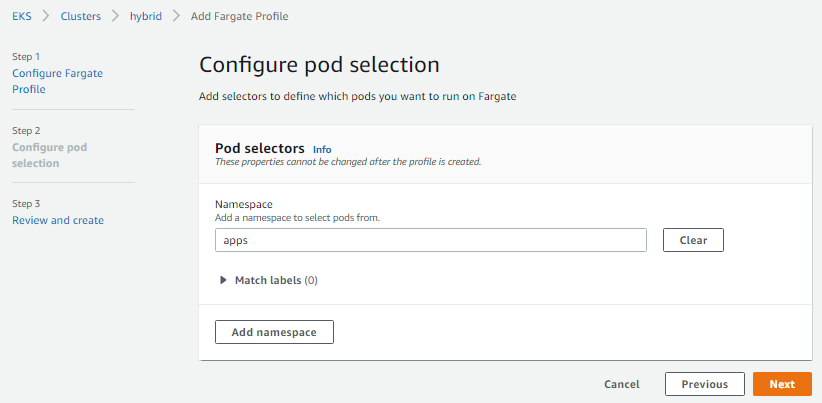
Task: Click the breadcrumb chevron after hybrid
Action: point(177,16)
